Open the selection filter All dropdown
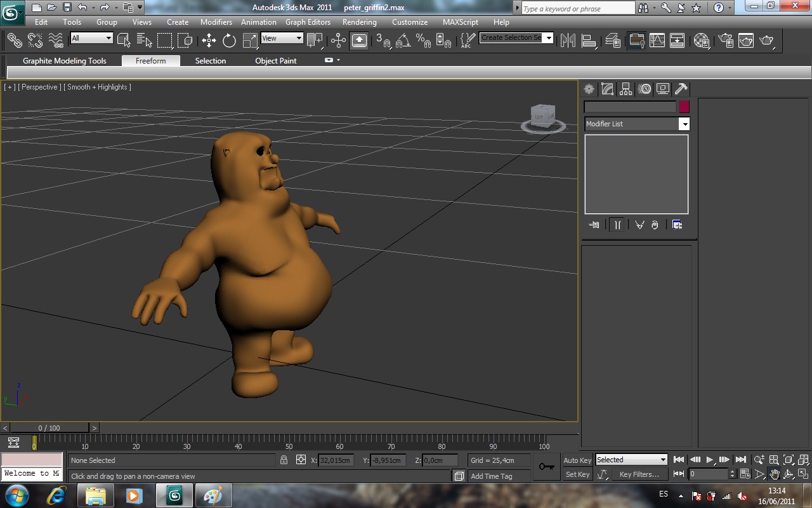The height and width of the screenshot is (508, 812). point(91,38)
